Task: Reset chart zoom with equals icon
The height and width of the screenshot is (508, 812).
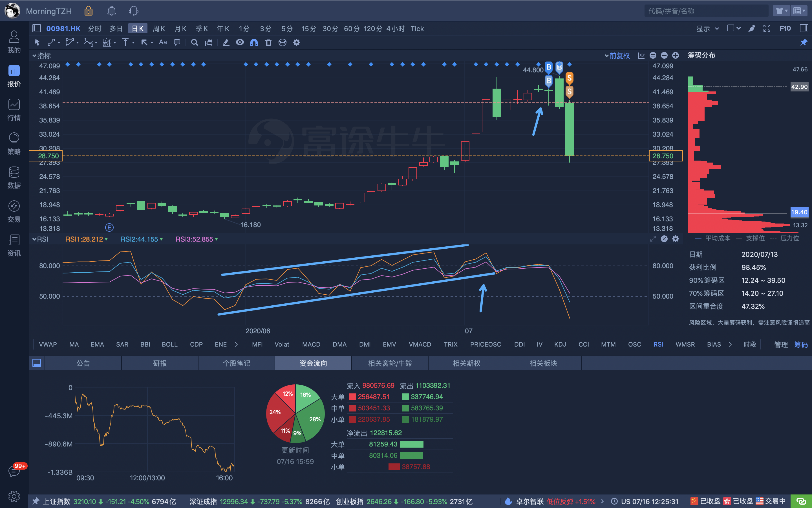Action: 653,55
